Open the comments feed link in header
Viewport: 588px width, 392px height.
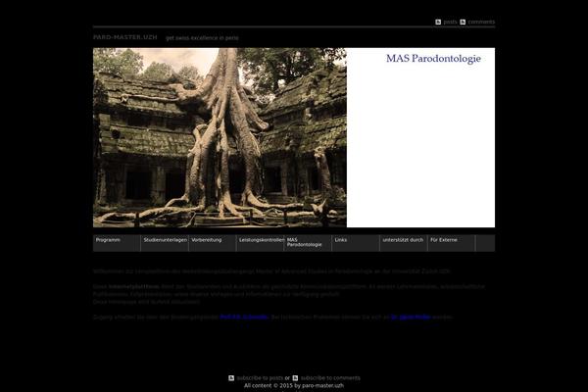point(481,23)
